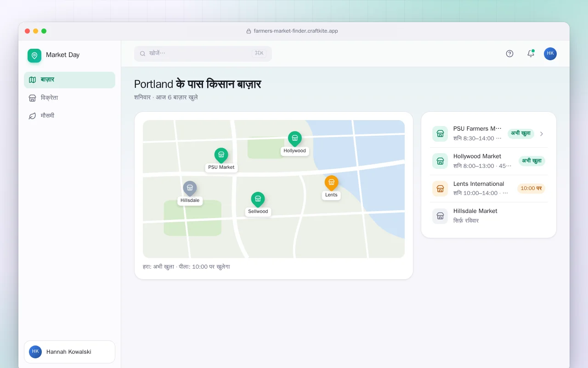Click the अभी खुला badge on Hollywood Market
588x368 pixels.
click(x=532, y=161)
